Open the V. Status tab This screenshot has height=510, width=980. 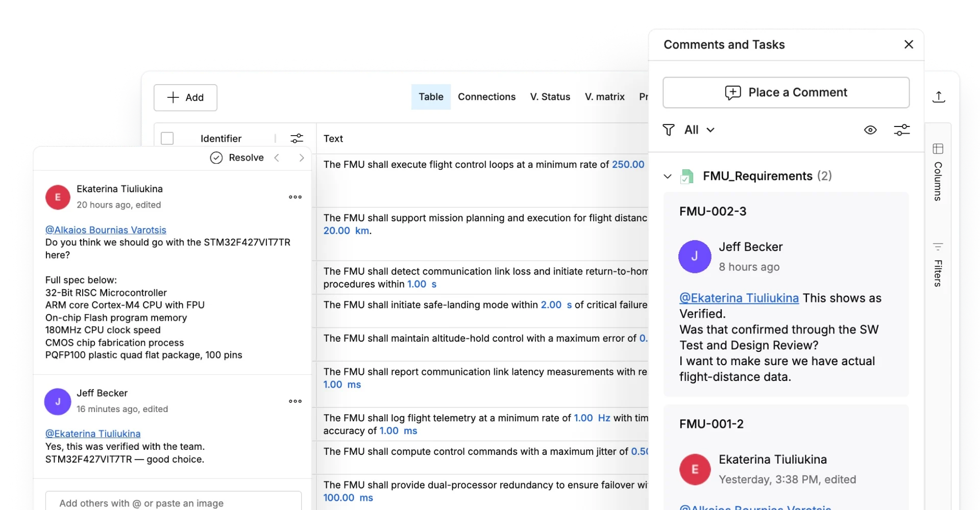[x=550, y=97]
